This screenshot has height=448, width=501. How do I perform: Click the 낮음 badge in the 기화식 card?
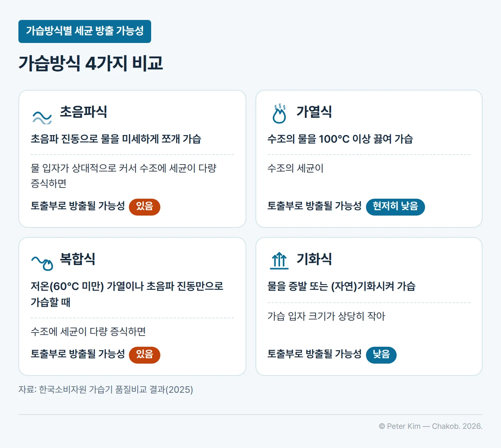381,355
